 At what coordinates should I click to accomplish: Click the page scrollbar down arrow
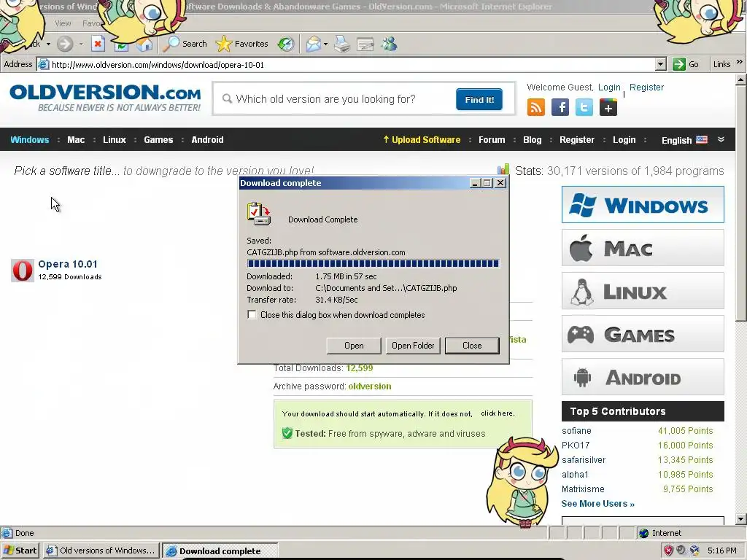741,518
